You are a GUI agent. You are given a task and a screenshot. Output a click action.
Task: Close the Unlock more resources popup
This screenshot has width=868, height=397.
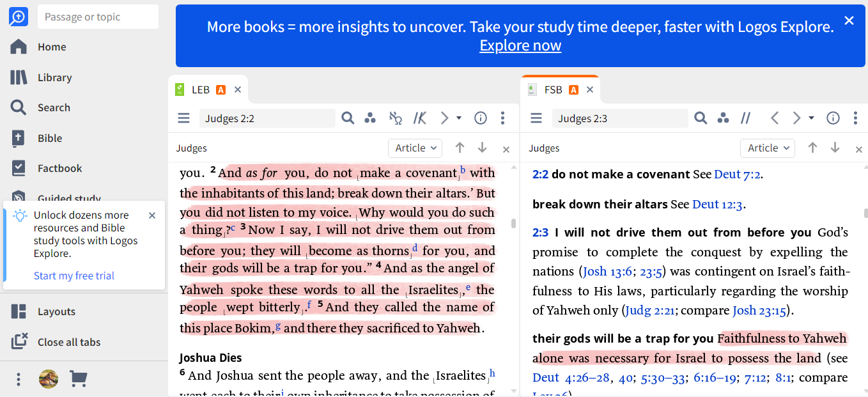point(152,215)
